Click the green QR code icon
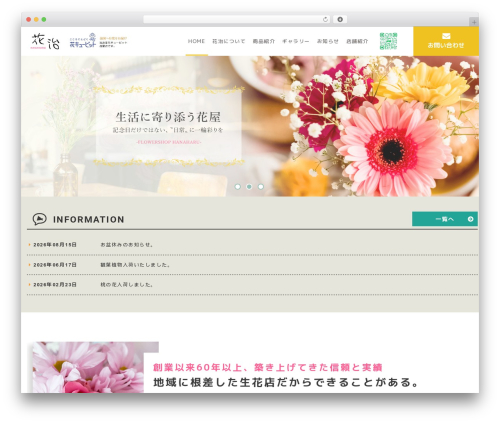500x423 pixels. (x=388, y=41)
